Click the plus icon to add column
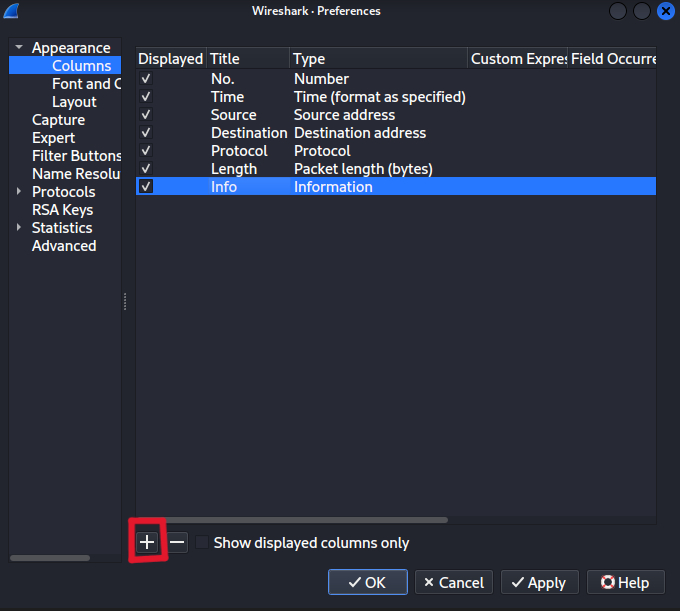680x611 pixels. 147,542
